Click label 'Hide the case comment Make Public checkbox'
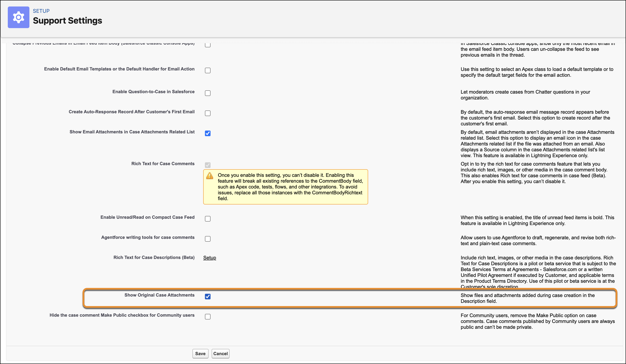The width and height of the screenshot is (626, 364). [122, 315]
